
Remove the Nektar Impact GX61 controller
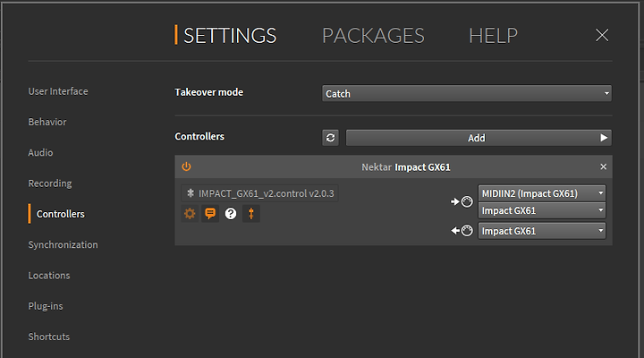[604, 166]
